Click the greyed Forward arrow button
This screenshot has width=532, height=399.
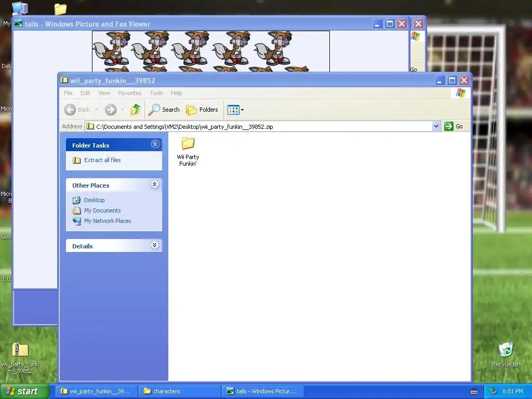111,110
